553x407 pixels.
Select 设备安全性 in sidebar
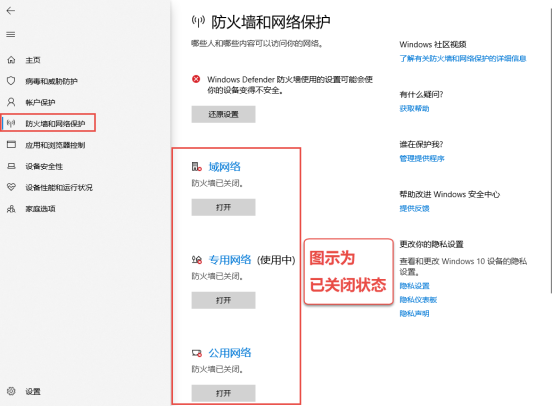pyautogui.click(x=44, y=166)
